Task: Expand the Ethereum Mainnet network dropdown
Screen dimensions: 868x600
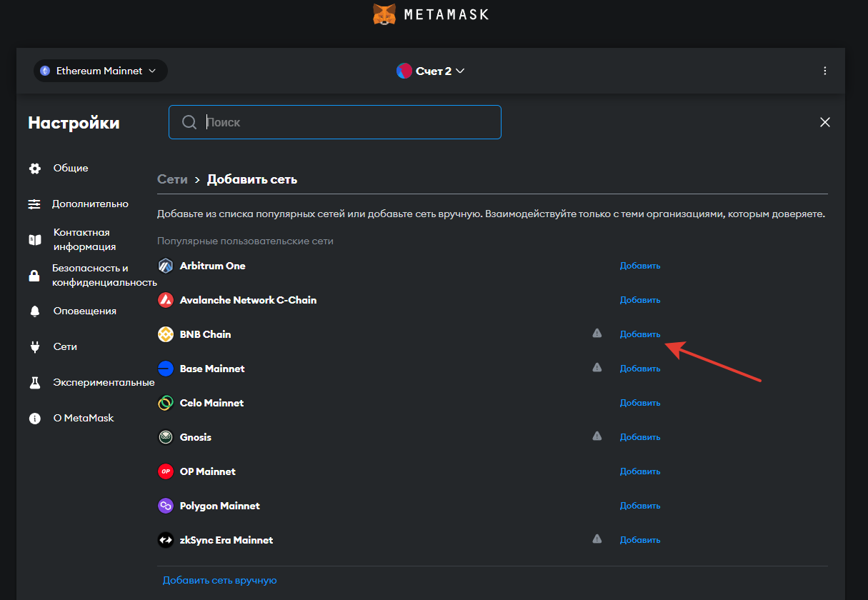Action: pyautogui.click(x=100, y=71)
